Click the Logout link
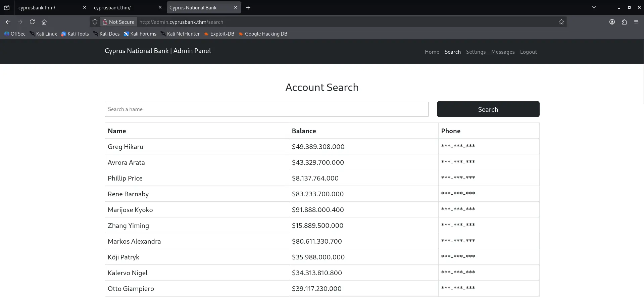 [528, 52]
